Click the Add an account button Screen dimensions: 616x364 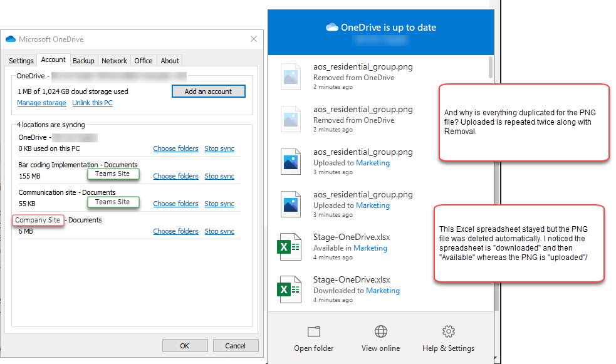(209, 91)
